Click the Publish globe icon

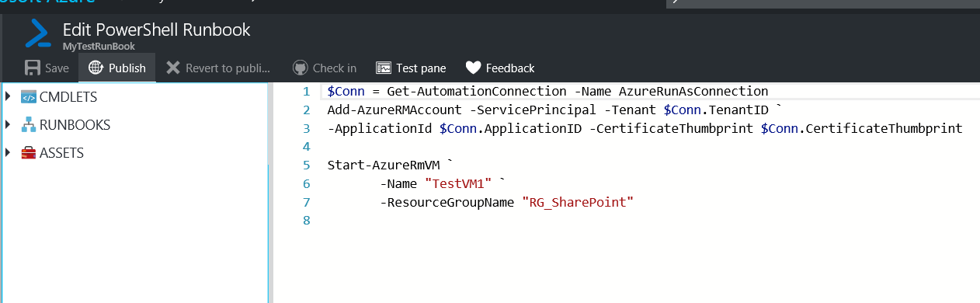tap(96, 68)
